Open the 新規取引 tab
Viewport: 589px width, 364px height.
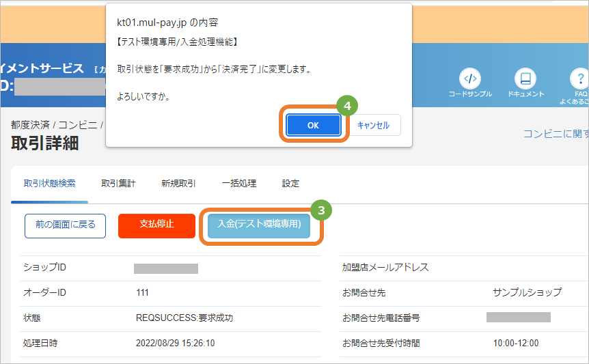[x=178, y=184]
